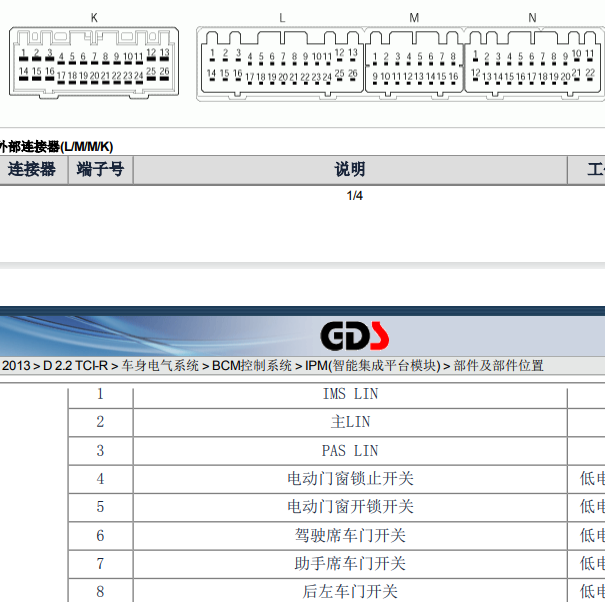Image resolution: width=605 pixels, height=602 pixels.
Task: Open the 车身电气系统 breadcrumb item
Action: click(x=160, y=365)
